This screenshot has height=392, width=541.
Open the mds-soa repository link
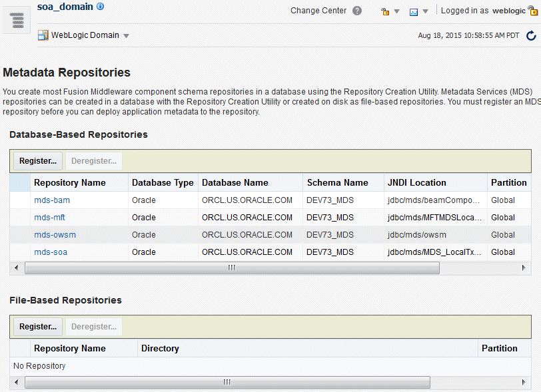51,252
